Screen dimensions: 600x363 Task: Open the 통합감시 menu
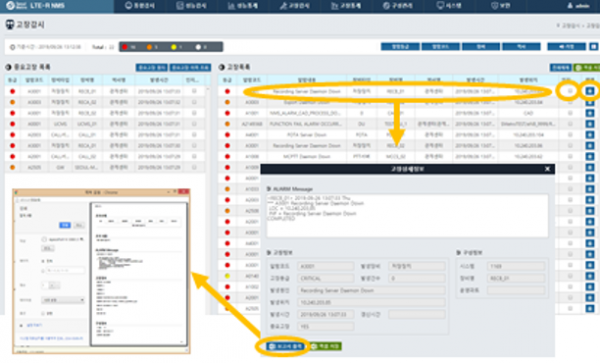tap(140, 6)
